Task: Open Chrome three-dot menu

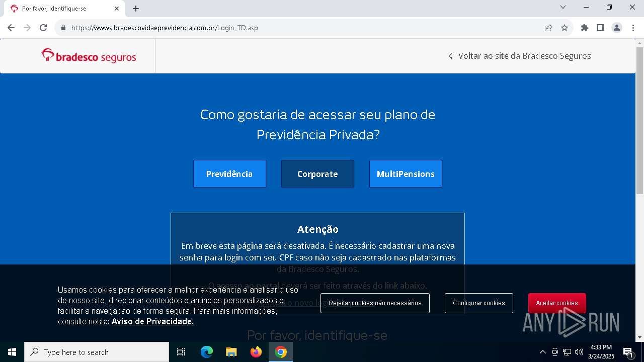Action: click(633, 28)
